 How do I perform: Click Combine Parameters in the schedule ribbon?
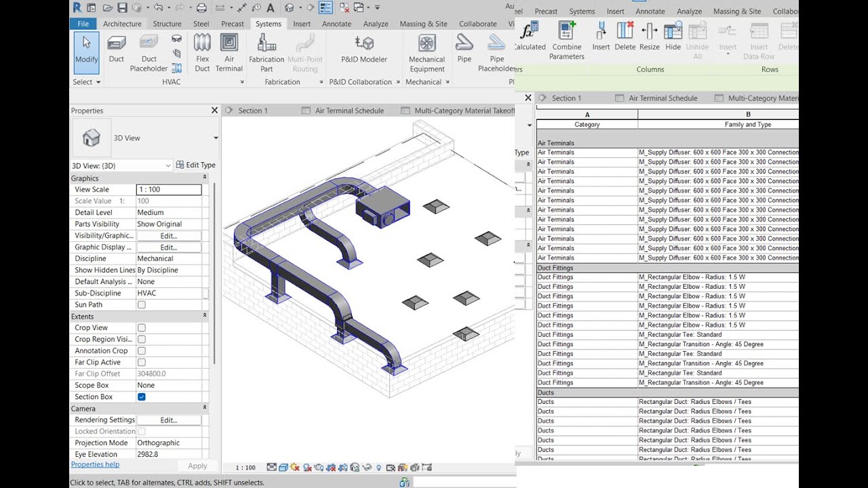567,41
